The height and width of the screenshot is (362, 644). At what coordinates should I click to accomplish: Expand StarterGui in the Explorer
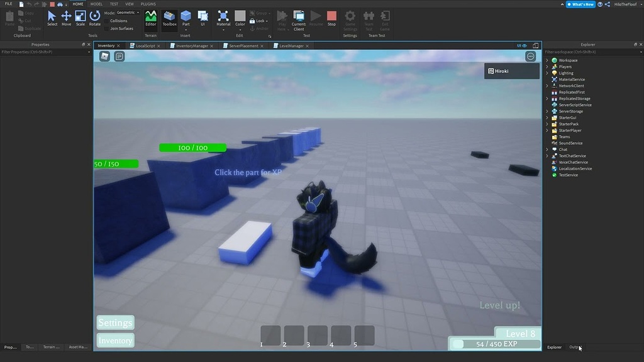pyautogui.click(x=547, y=118)
